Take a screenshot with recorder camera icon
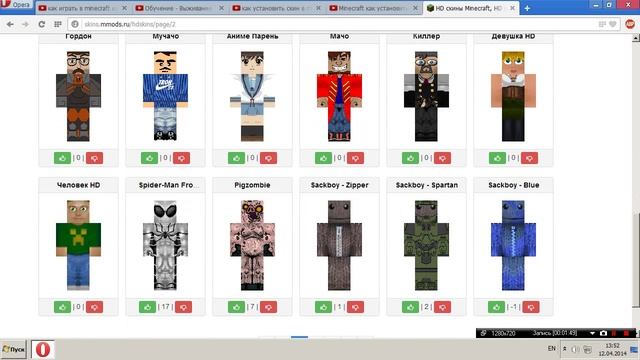Image resolution: width=640 pixels, height=360 pixels. click(x=603, y=333)
